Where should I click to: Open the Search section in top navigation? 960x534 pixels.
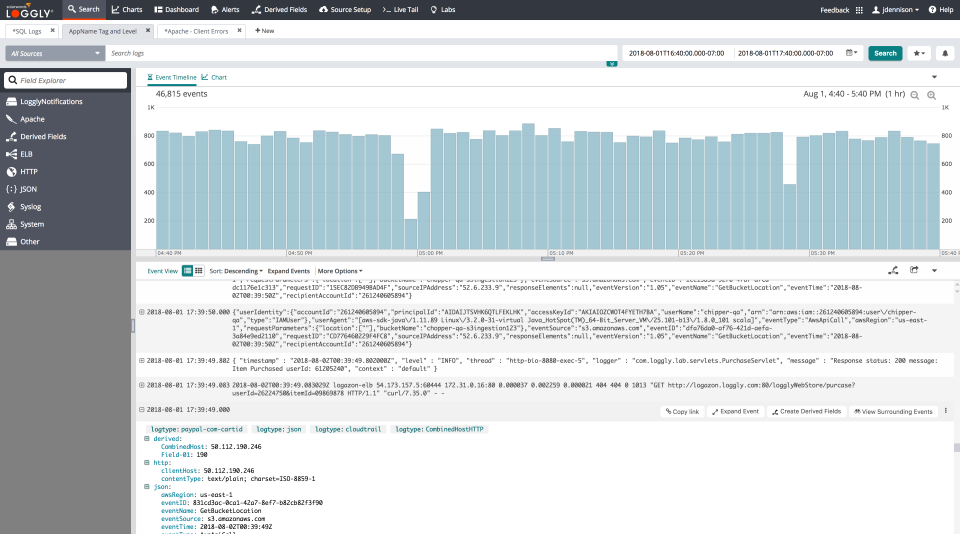pyautogui.click(x=83, y=9)
